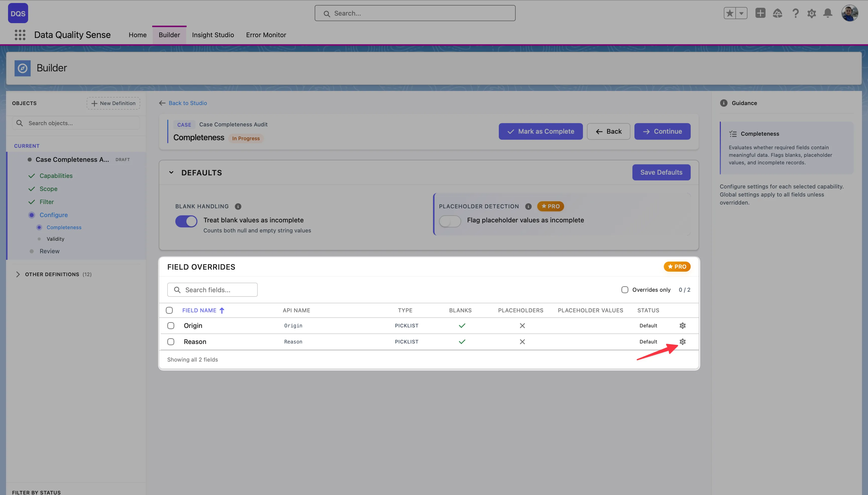Open the Error Monitor tab
868x495 pixels.
point(266,35)
